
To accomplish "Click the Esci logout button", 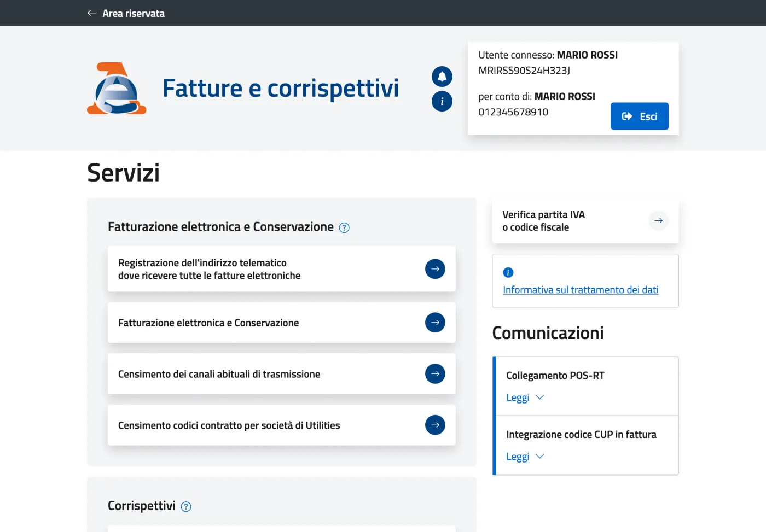I will point(640,116).
